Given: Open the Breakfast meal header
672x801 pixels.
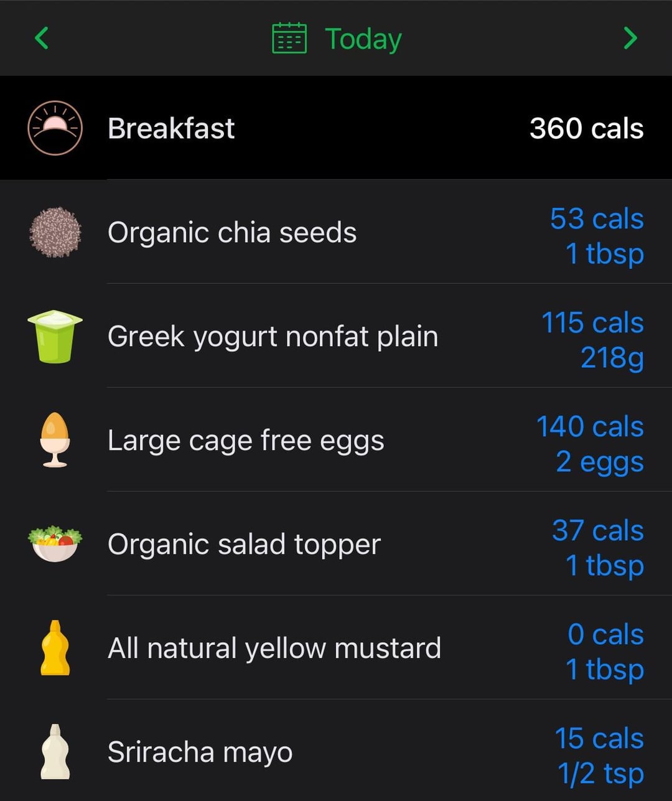Looking at the screenshot, I should pyautogui.click(x=336, y=128).
